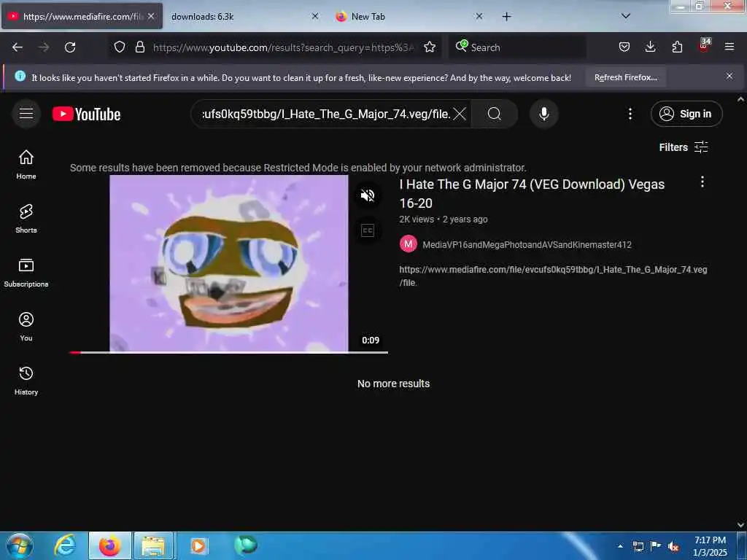
Task: Click the page vertical scrollbar down arrow
Action: coord(741,525)
